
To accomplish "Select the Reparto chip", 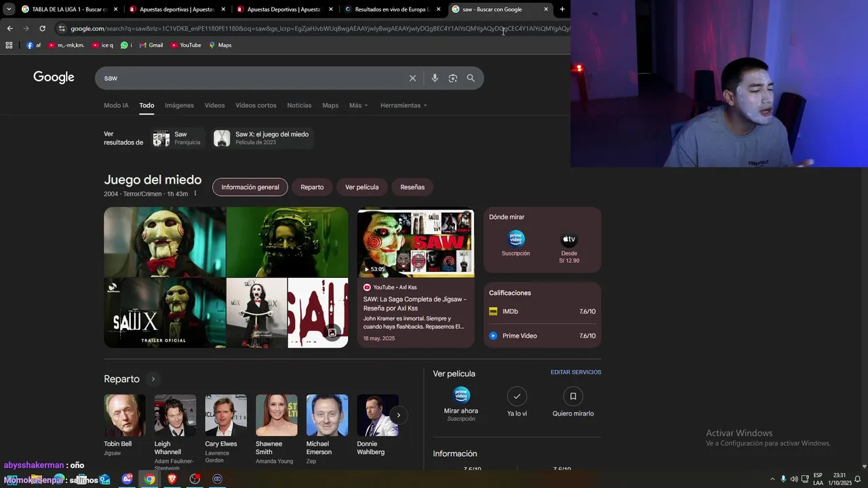I will coord(312,187).
